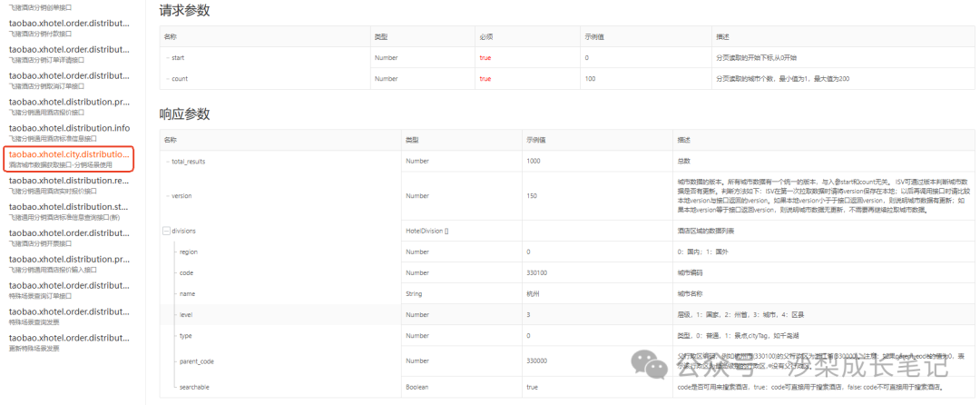The width and height of the screenshot is (980, 405).
Task: Select the region parameter name
Action: [188, 252]
